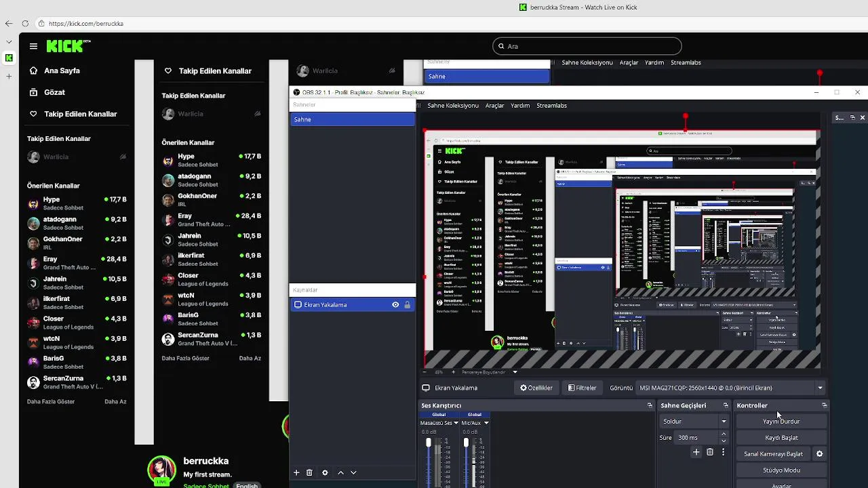Viewport: 868px width, 488px height.
Task: Open Sahne Koleksiyonu in the OBS menu bar
Action: pyautogui.click(x=453, y=106)
